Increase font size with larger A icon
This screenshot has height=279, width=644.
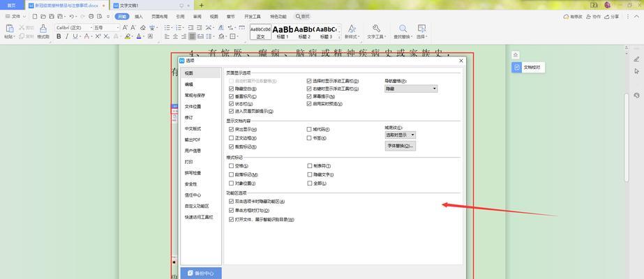click(126, 27)
